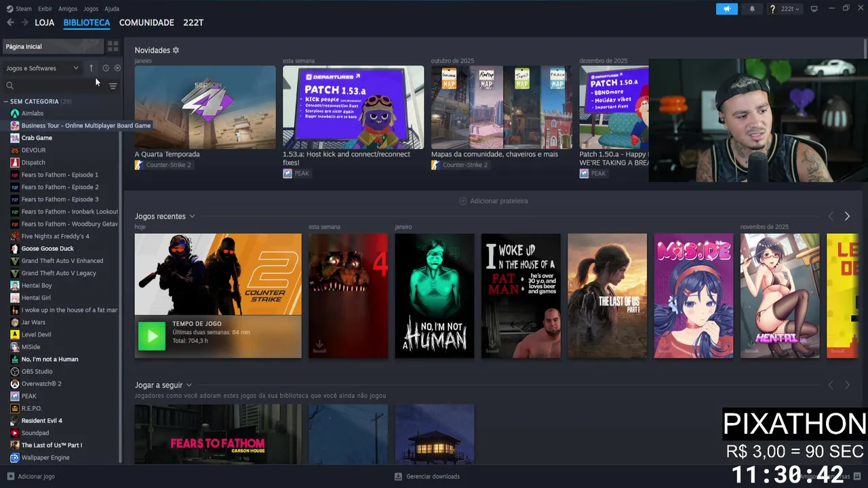Image resolution: width=868 pixels, height=488 pixels.
Task: Open the 222t account dropdown
Action: coord(790,9)
